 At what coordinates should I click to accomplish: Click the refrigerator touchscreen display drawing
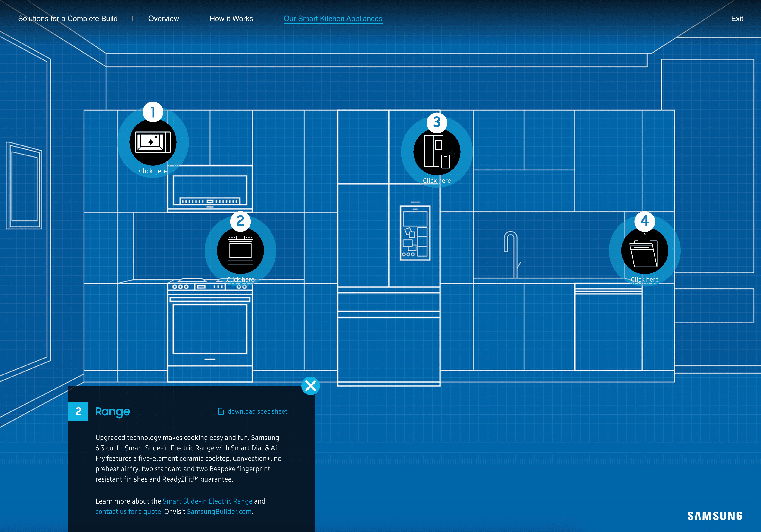[415, 233]
